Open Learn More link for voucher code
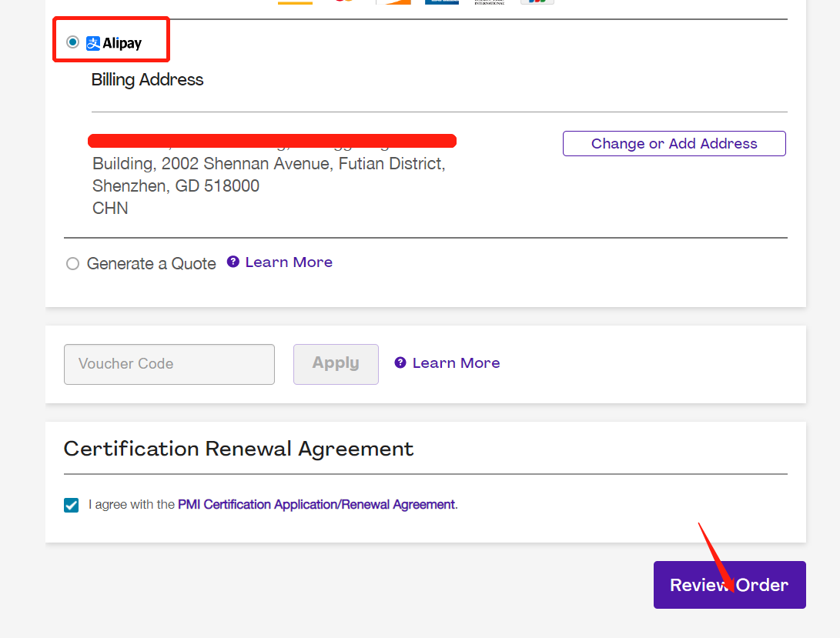This screenshot has height=638, width=840. [456, 362]
